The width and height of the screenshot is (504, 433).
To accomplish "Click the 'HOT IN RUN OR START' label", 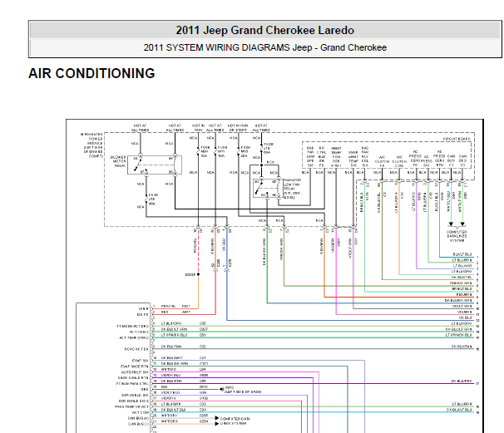I will [x=238, y=127].
